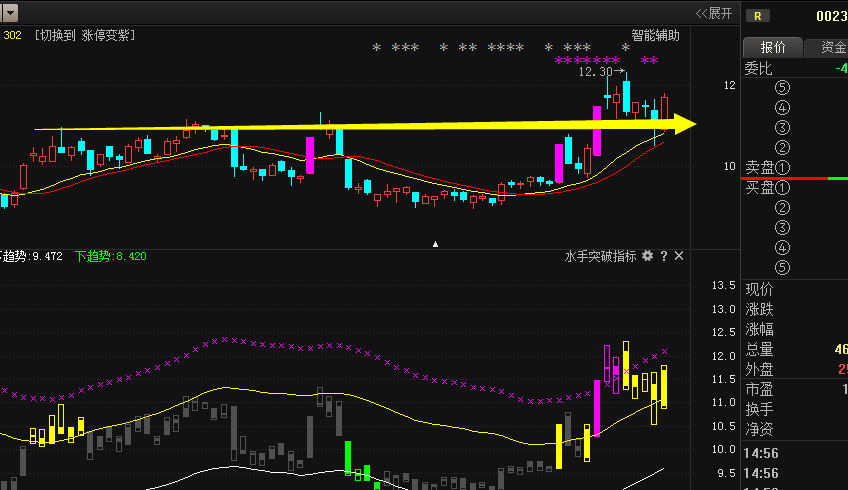Viewport: 848px width, 490px height.
Task: Open settings gear for 水手突破指标 indicator
Action: coord(648,256)
